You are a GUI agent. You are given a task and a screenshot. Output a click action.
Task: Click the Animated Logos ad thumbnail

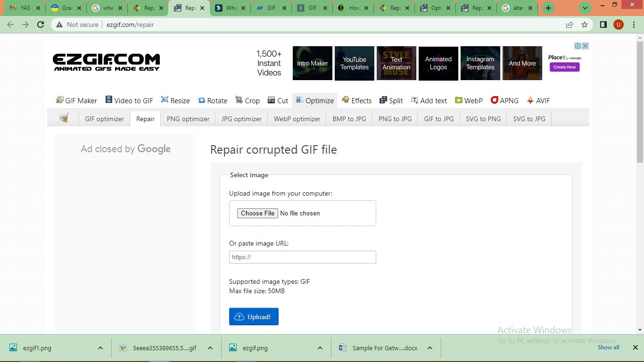(x=438, y=63)
